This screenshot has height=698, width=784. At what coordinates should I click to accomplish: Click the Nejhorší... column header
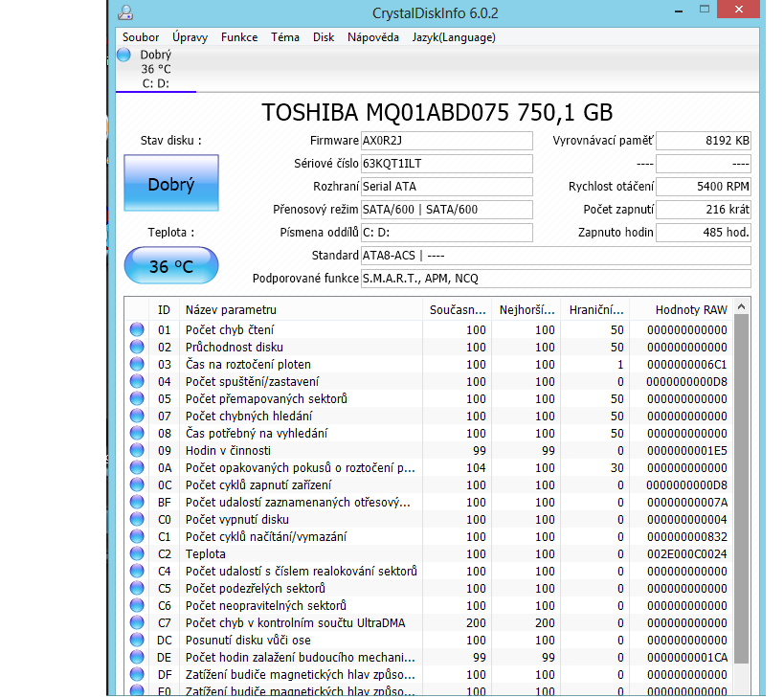[x=526, y=310]
